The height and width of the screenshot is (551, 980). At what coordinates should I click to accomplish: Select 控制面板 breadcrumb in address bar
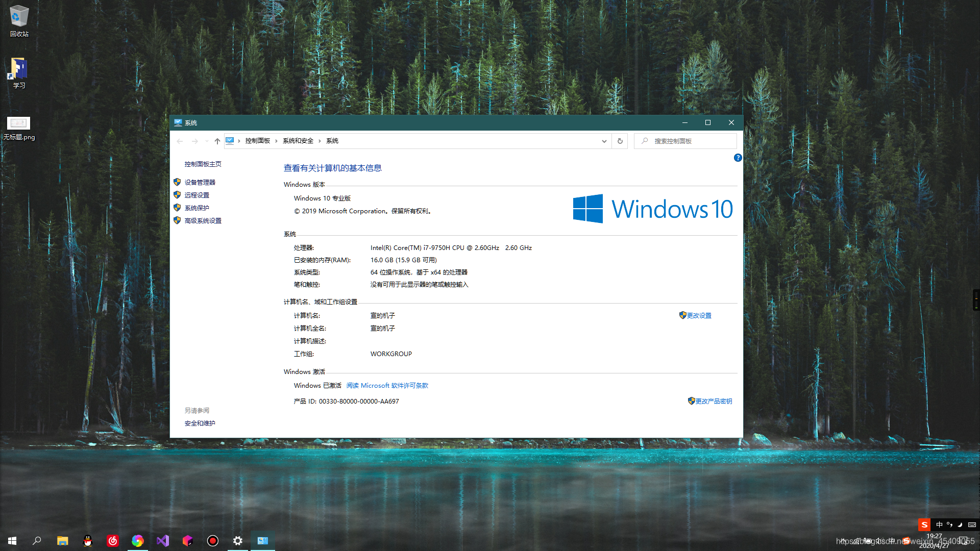point(257,141)
